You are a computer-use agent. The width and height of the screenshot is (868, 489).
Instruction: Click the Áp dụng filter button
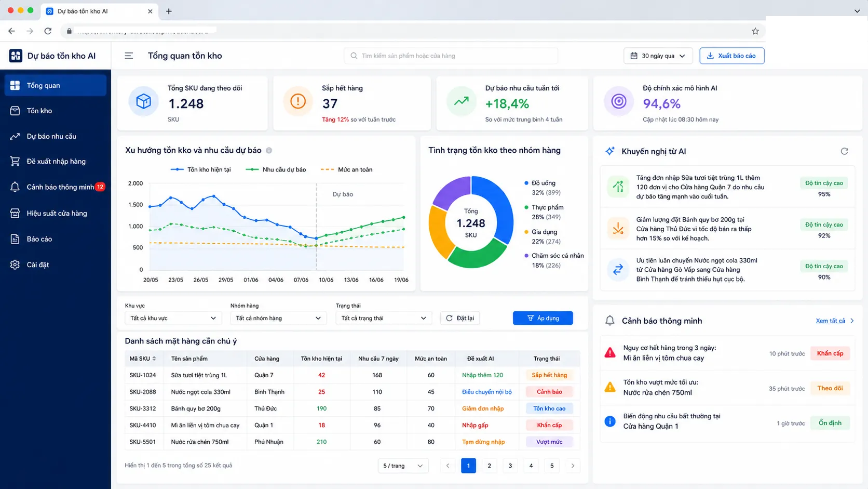pyautogui.click(x=543, y=318)
